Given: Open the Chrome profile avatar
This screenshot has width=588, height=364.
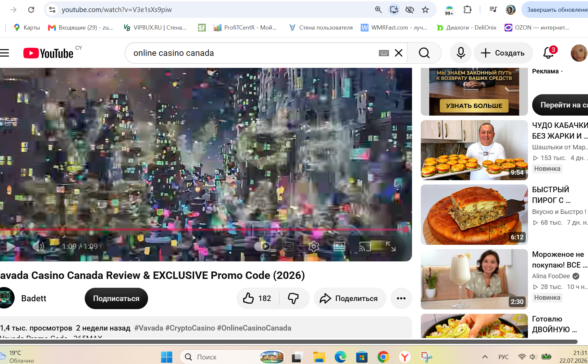Looking at the screenshot, I should coord(511,10).
